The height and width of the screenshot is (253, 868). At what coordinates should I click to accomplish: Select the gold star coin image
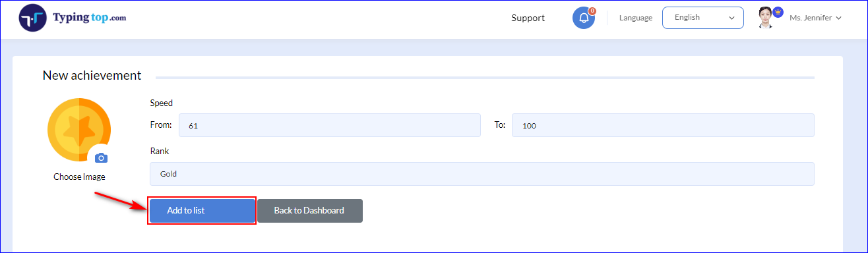coord(79,130)
